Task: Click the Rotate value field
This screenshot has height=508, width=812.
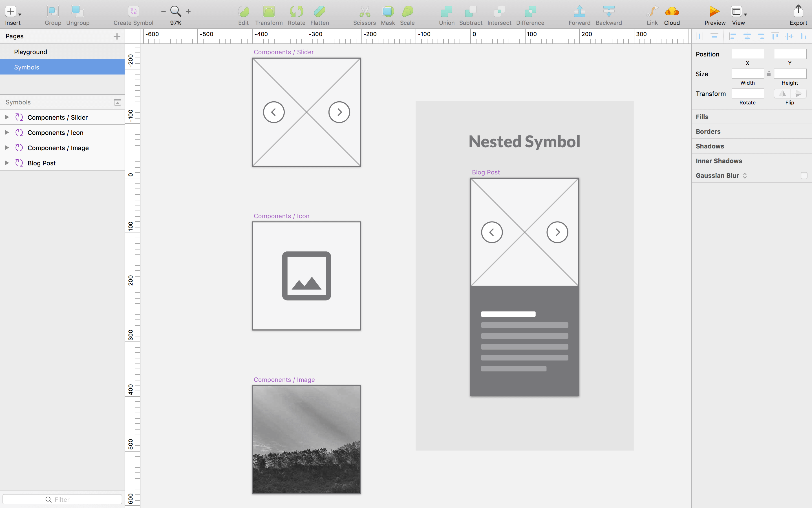Action: click(748, 94)
